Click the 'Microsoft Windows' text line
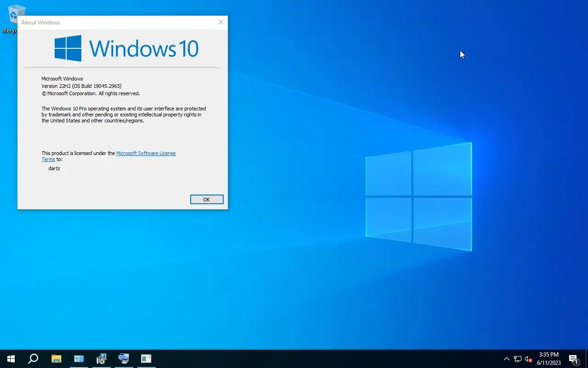588x368 pixels. point(62,79)
